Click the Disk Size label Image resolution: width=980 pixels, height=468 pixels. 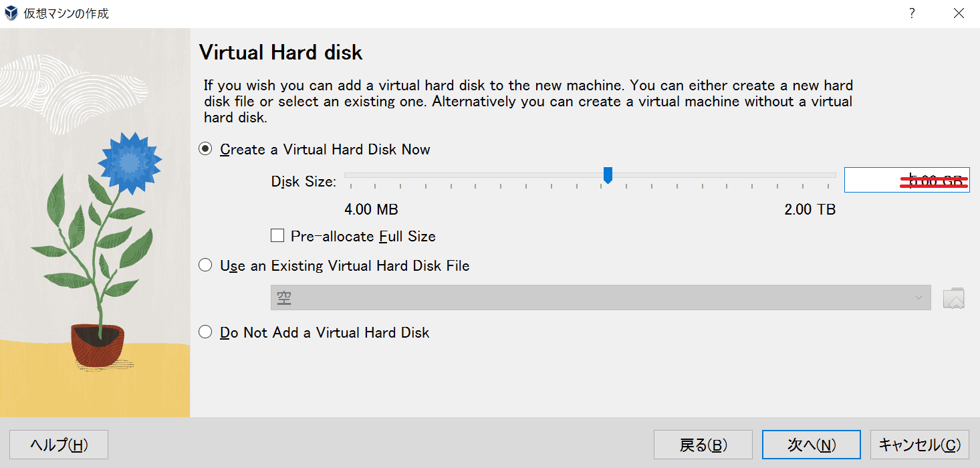[303, 181]
